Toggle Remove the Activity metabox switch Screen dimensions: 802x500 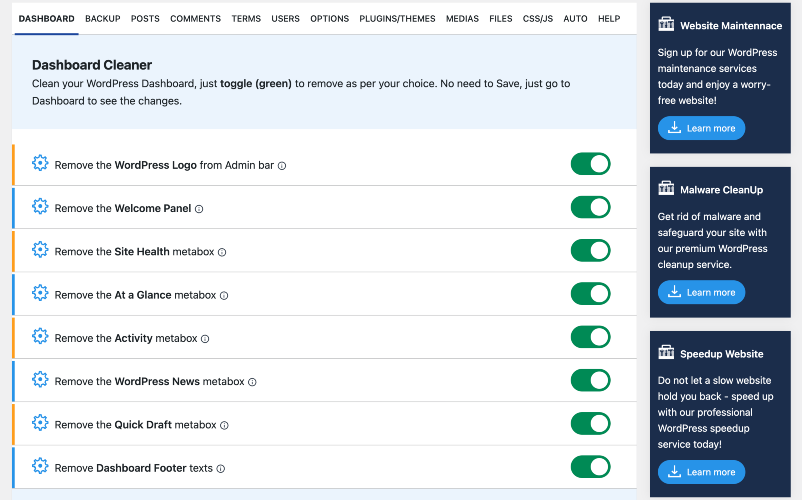[591, 337]
